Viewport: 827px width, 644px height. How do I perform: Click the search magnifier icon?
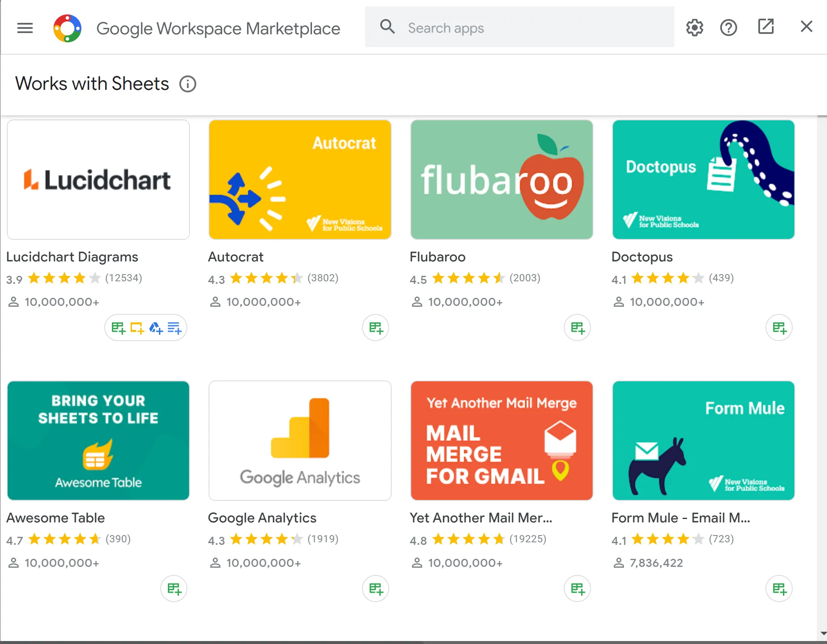pyautogui.click(x=387, y=27)
